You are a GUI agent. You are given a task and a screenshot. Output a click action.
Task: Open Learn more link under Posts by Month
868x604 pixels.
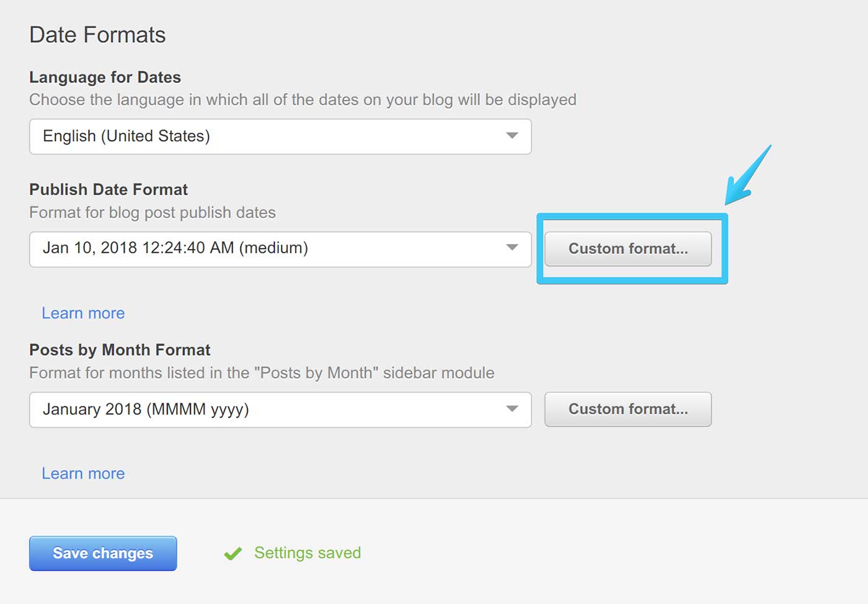(83, 474)
